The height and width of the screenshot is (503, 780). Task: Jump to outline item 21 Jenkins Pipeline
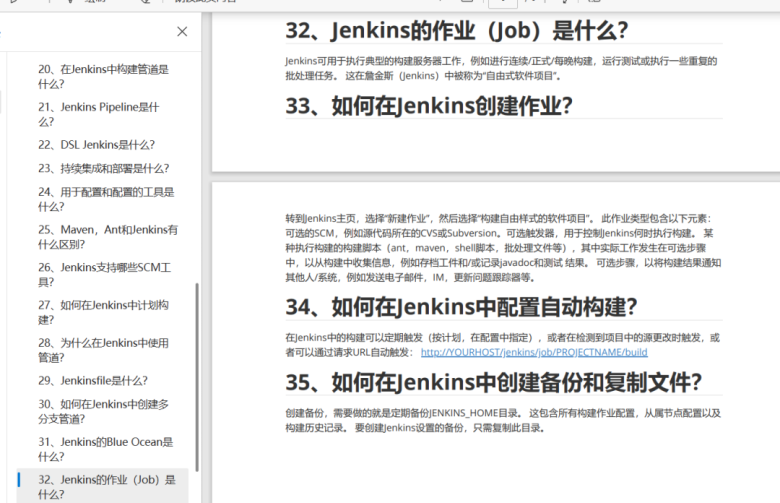click(x=98, y=114)
